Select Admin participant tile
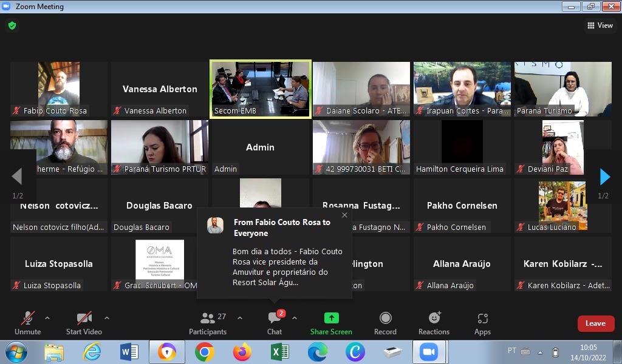 (x=261, y=147)
